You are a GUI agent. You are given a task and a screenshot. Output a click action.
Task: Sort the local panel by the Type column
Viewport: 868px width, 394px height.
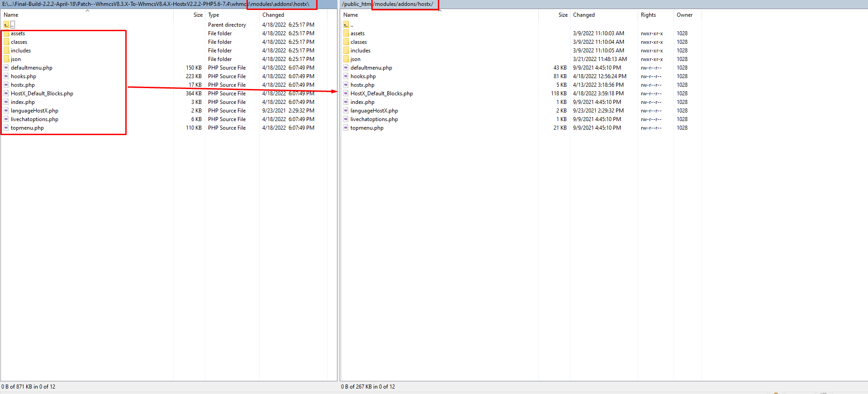(213, 15)
